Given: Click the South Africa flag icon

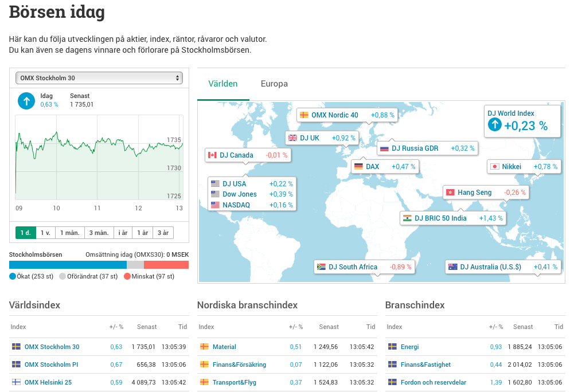Looking at the screenshot, I should [321, 267].
